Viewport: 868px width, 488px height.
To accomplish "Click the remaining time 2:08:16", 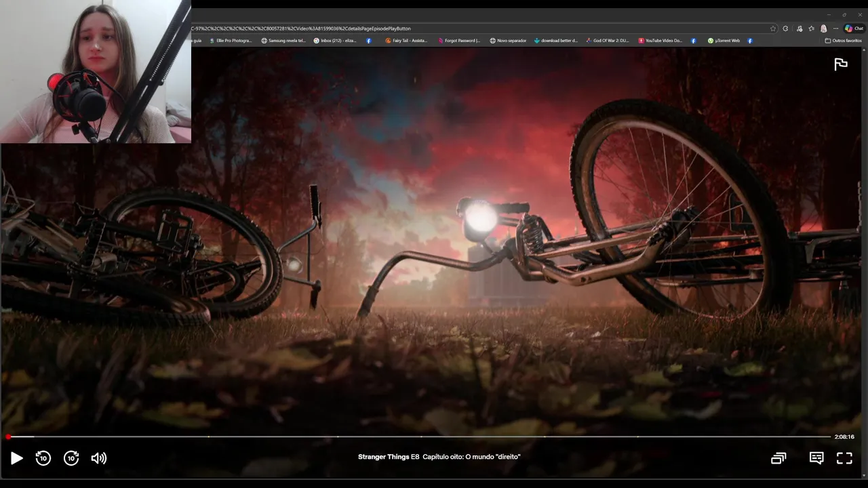I will click(x=844, y=436).
